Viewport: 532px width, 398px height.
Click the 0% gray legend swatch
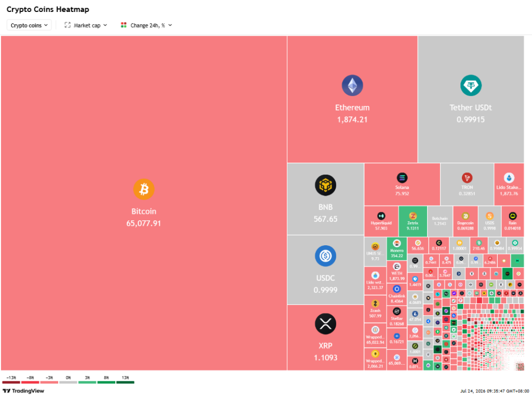point(68,382)
